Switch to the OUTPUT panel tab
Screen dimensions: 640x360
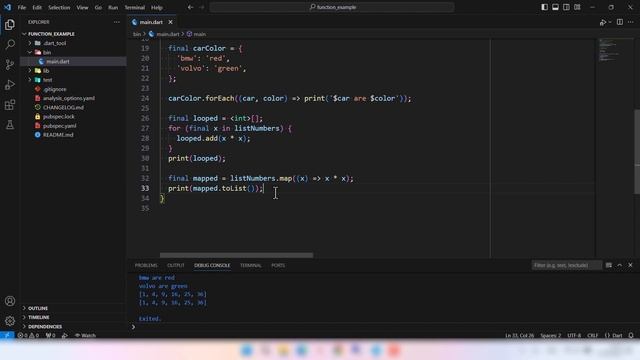(x=176, y=265)
